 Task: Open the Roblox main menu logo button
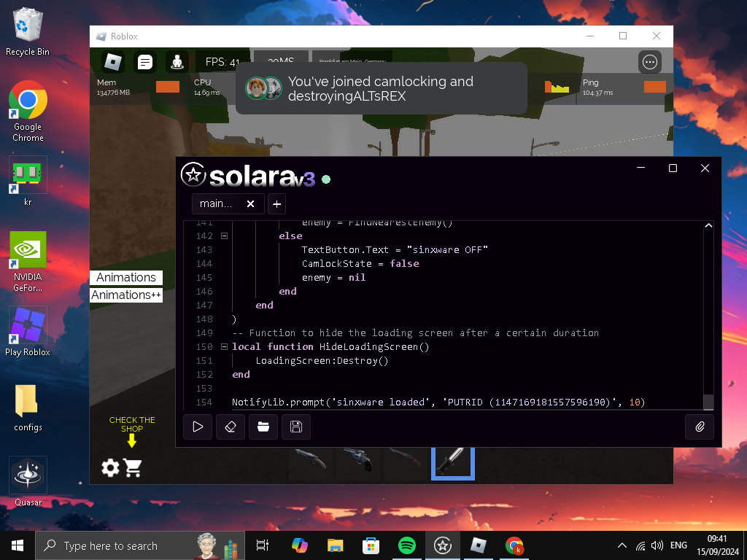113,62
